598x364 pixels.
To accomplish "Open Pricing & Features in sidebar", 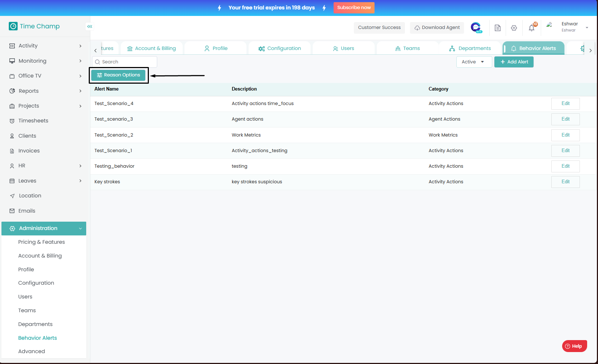I will click(42, 242).
